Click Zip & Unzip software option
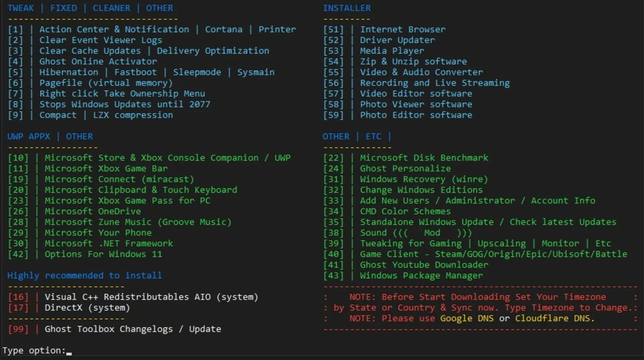Viewport: 644px width, 360px height. pyautogui.click(x=395, y=62)
